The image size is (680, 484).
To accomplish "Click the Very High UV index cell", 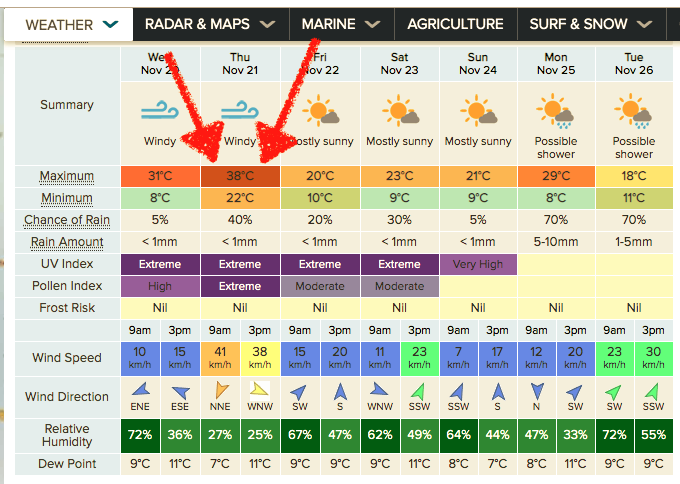I will (478, 264).
